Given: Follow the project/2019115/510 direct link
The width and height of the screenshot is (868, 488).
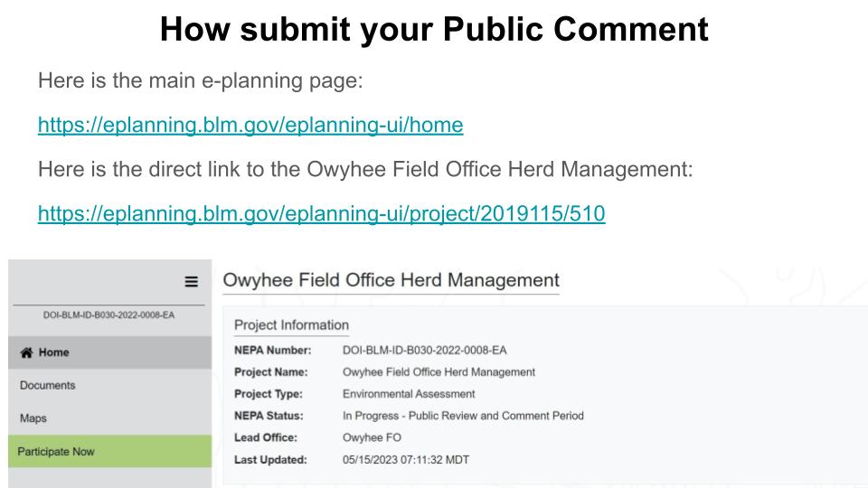Looking at the screenshot, I should coord(322,213).
